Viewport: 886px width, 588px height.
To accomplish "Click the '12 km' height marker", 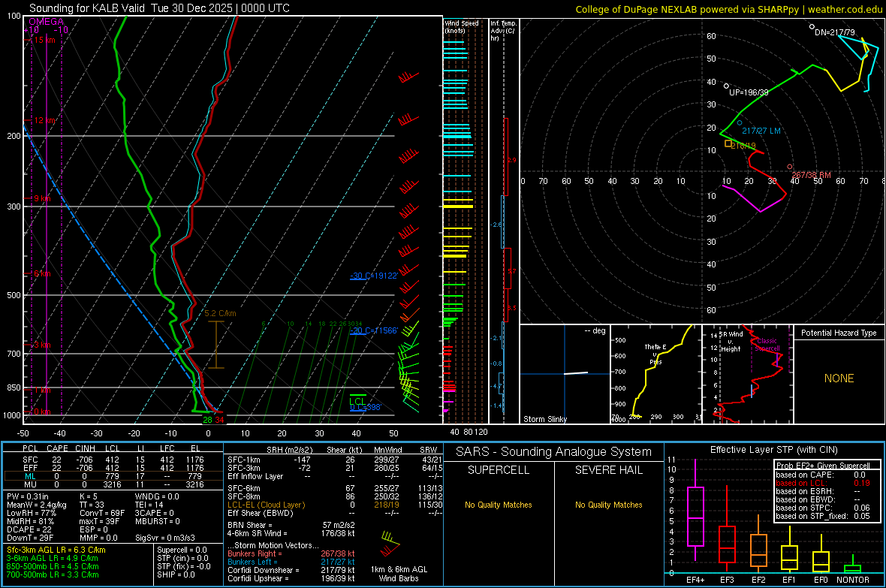I will pos(44,120).
